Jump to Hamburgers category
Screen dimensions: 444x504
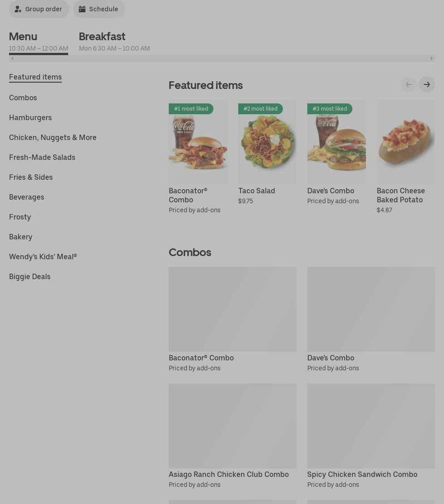click(x=31, y=117)
